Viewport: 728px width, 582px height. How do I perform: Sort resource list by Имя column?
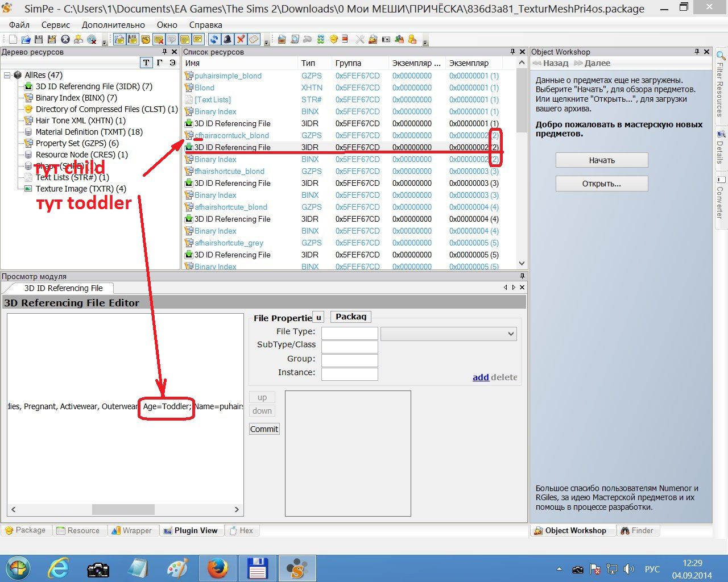tap(240, 63)
